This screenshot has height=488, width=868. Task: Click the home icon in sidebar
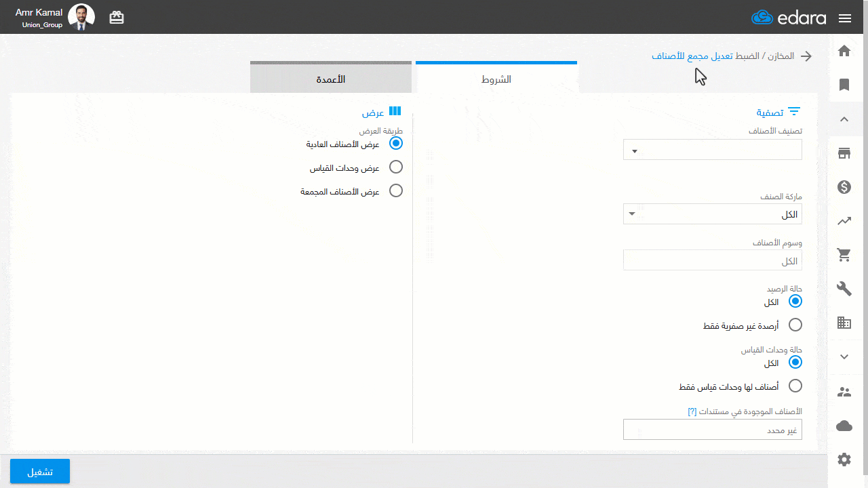844,51
